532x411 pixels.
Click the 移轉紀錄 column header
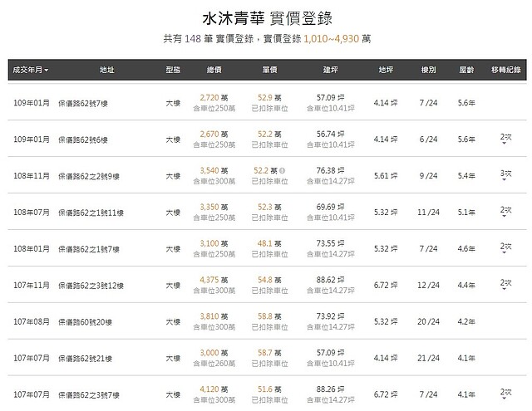[505, 70]
